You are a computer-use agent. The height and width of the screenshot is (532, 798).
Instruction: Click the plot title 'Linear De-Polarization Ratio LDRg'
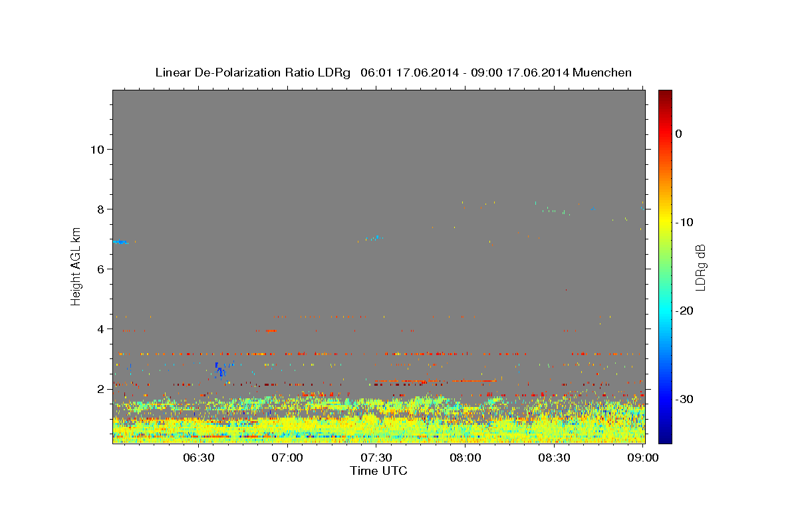click(252, 72)
